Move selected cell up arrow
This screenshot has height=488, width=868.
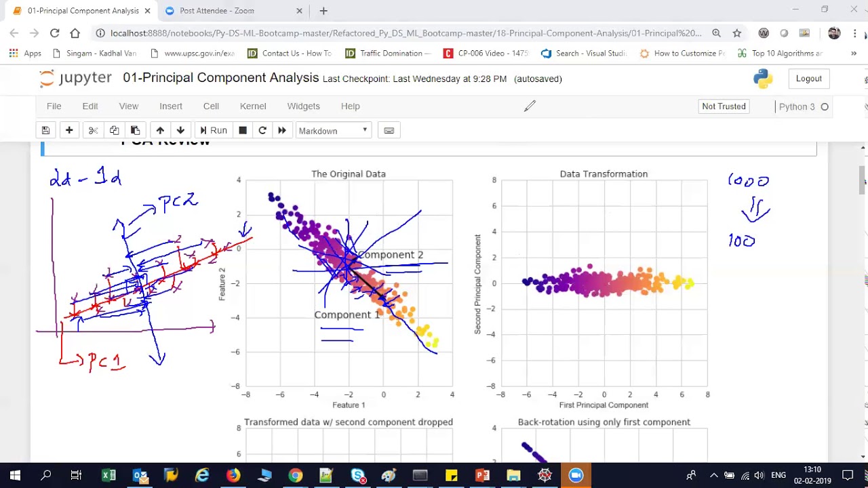coord(160,130)
